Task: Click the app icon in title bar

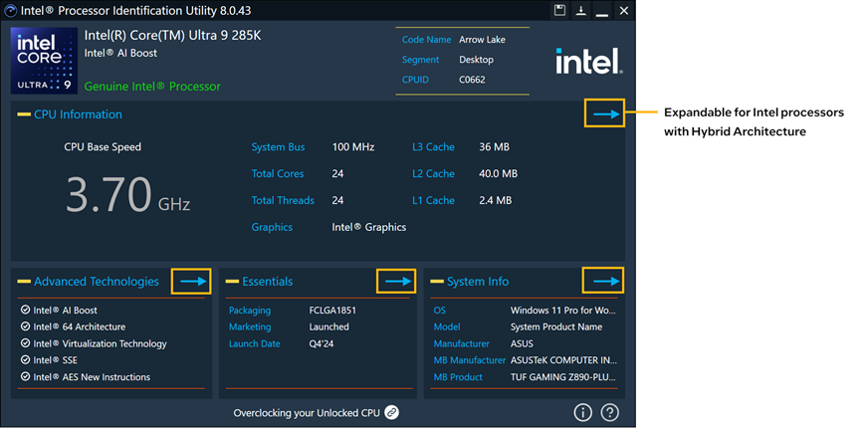Action: click(11, 11)
